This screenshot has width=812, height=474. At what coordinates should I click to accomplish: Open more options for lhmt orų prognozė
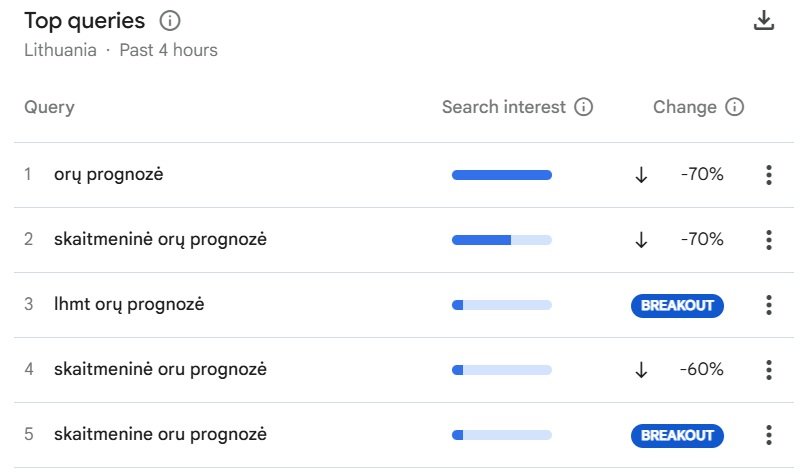pos(769,305)
